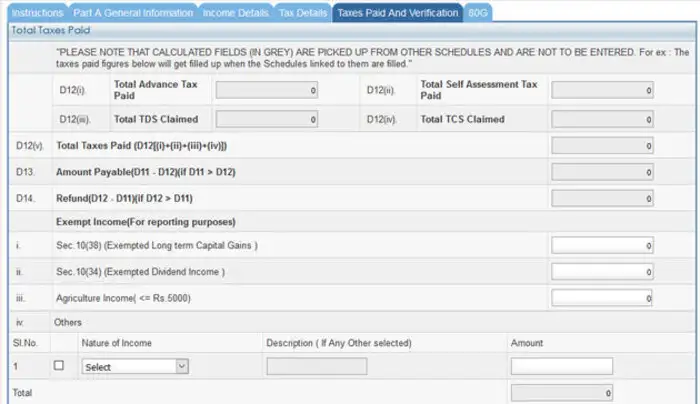Click the Total Advance Tax Paid field
700x404 pixels.
267,91
